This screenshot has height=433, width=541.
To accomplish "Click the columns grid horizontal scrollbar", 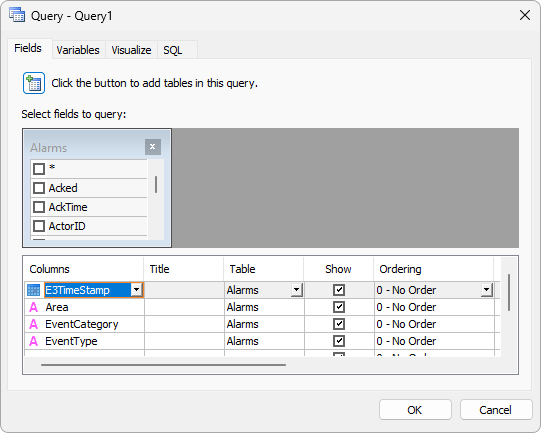I will tap(163, 365).
